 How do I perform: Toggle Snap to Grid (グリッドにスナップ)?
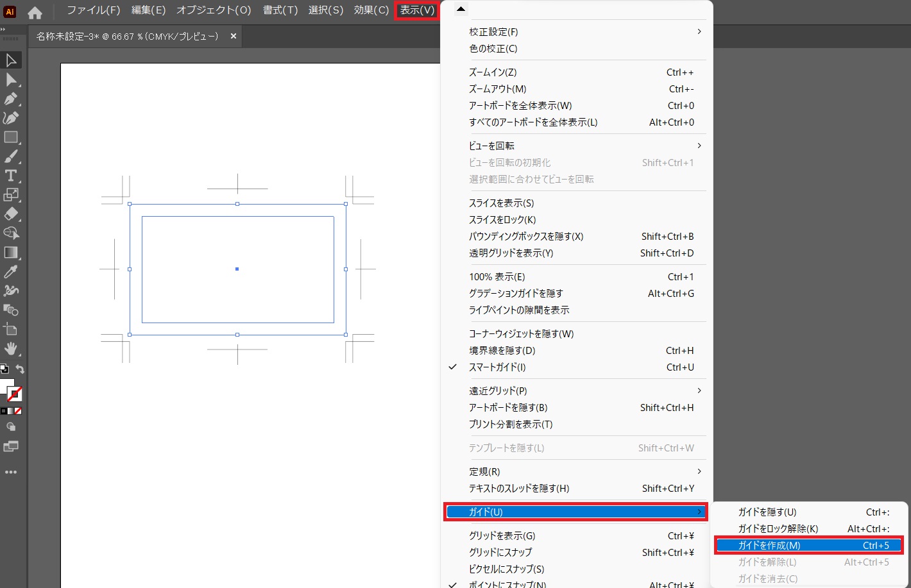click(500, 552)
